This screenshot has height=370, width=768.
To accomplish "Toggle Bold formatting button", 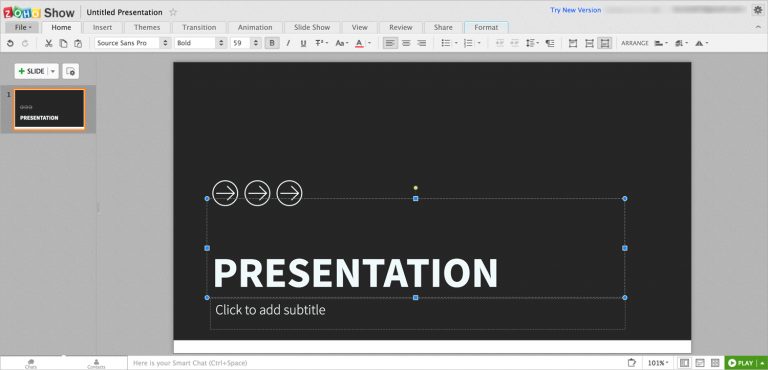I will tap(272, 43).
